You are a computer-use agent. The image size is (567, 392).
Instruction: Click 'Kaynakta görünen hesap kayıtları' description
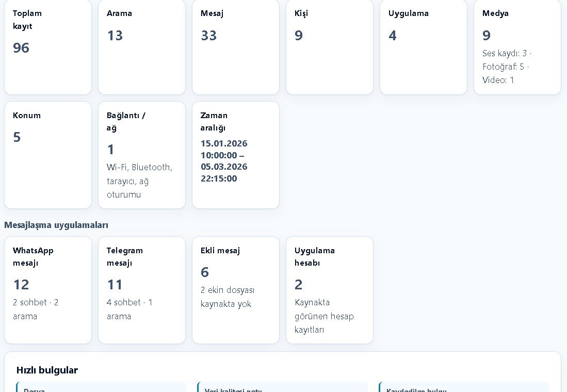point(324,316)
